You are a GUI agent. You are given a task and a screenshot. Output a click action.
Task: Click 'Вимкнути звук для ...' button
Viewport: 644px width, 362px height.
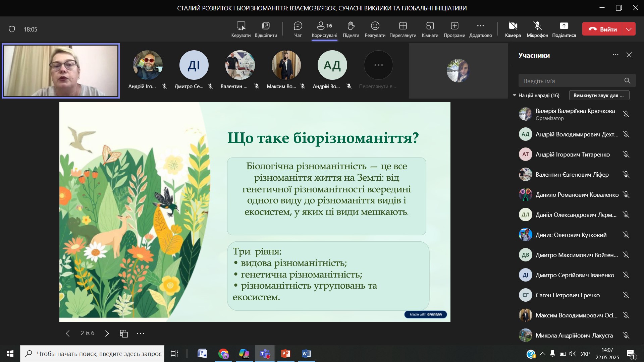[599, 96]
